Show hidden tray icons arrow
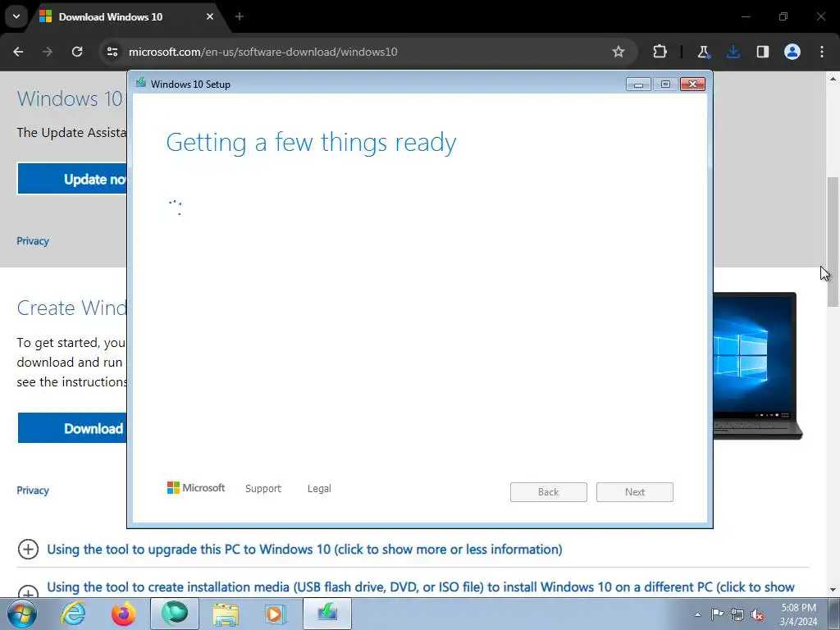The image size is (840, 630). click(x=697, y=614)
